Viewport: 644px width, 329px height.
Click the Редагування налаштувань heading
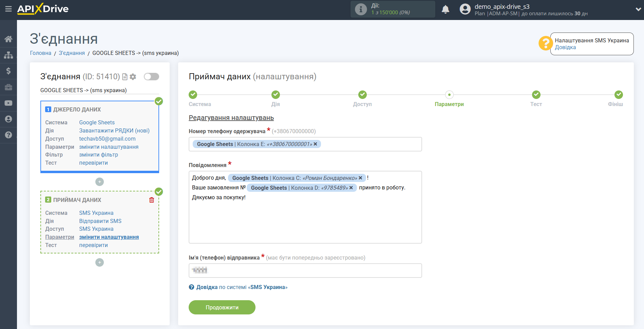(231, 118)
